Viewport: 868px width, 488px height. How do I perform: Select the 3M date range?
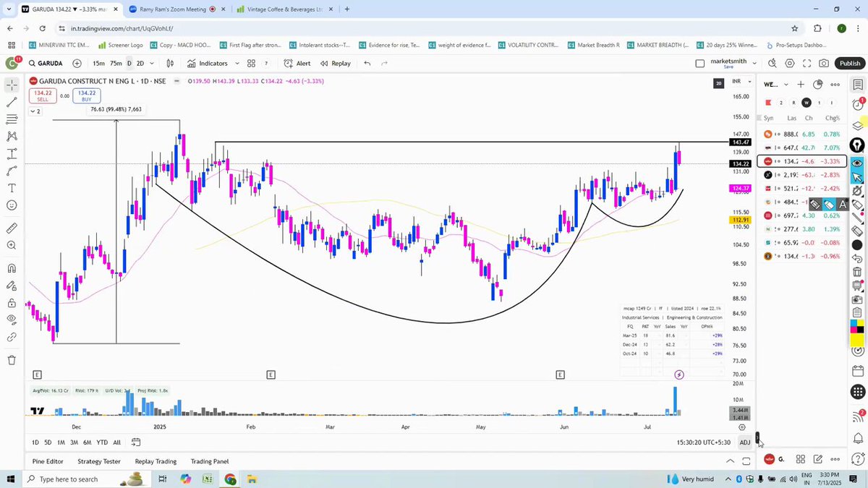pyautogui.click(x=74, y=442)
